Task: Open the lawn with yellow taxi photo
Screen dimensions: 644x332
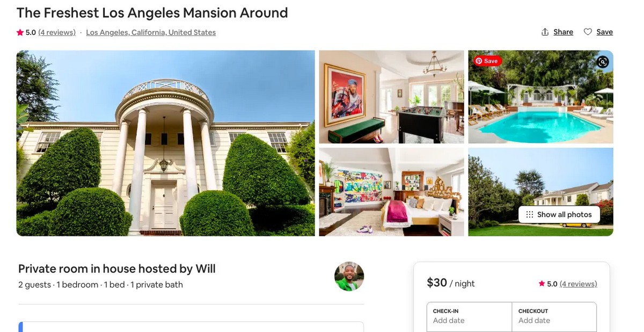Action: (540, 192)
